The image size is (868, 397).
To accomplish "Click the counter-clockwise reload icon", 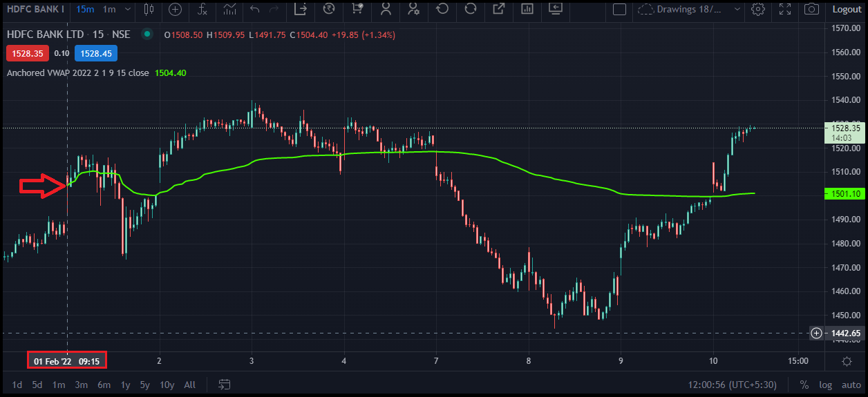I will tap(442, 9).
